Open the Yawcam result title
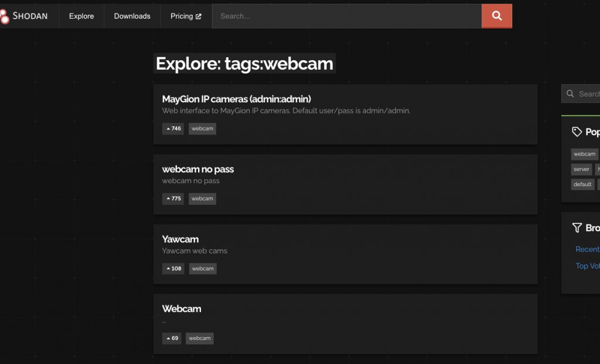Image resolution: width=600 pixels, height=364 pixels. pyautogui.click(x=180, y=239)
